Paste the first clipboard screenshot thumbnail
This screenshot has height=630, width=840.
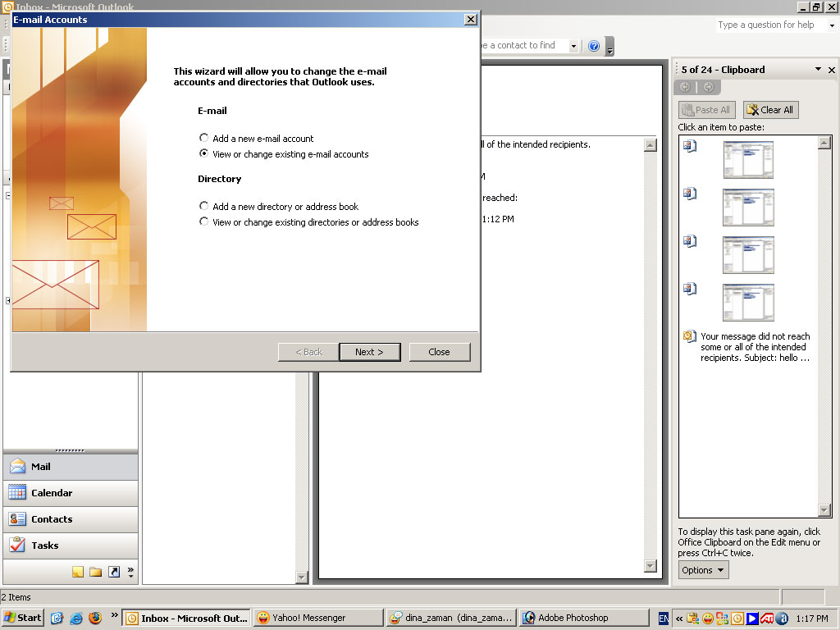(748, 160)
